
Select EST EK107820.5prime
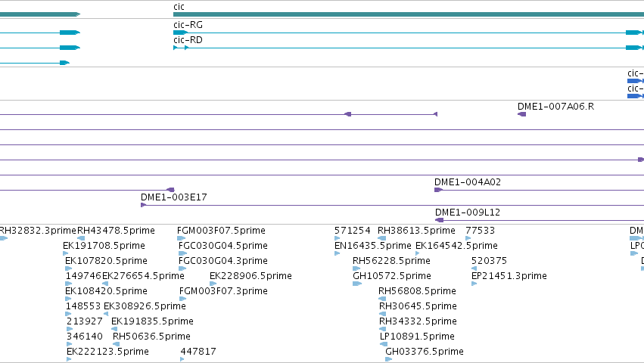point(106,261)
